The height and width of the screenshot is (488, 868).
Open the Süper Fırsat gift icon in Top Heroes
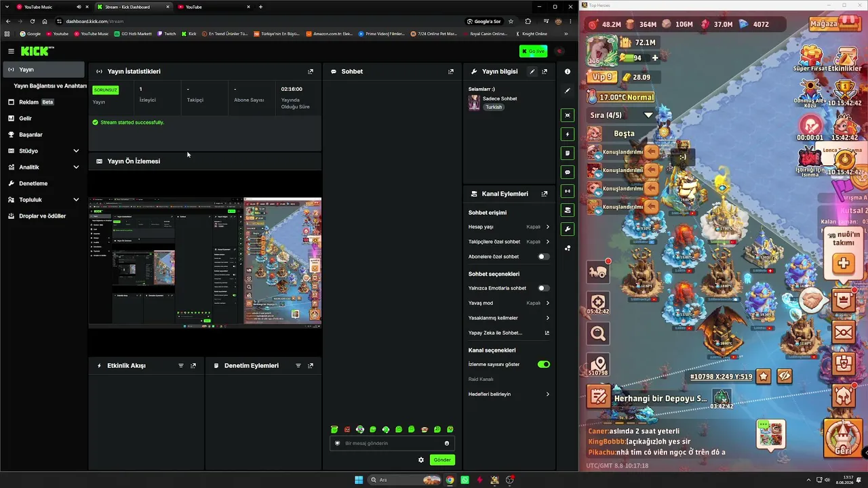click(x=811, y=60)
